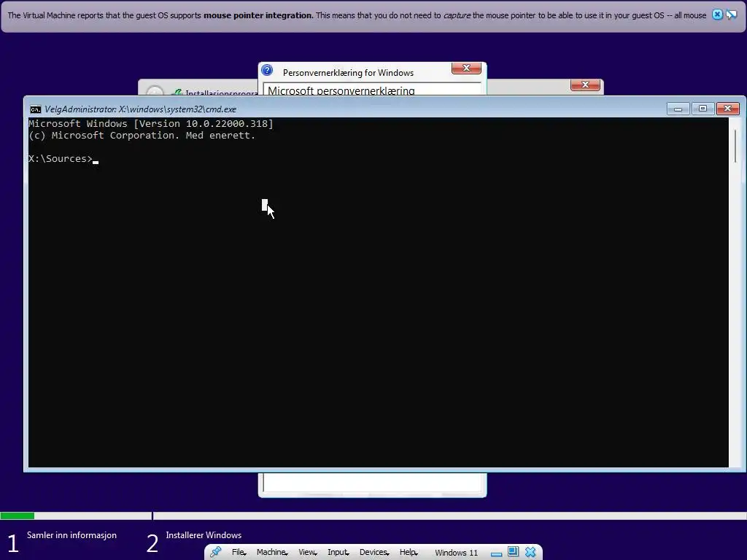The width and height of the screenshot is (747, 560).
Task: Open the Machine menu
Action: tap(272, 552)
